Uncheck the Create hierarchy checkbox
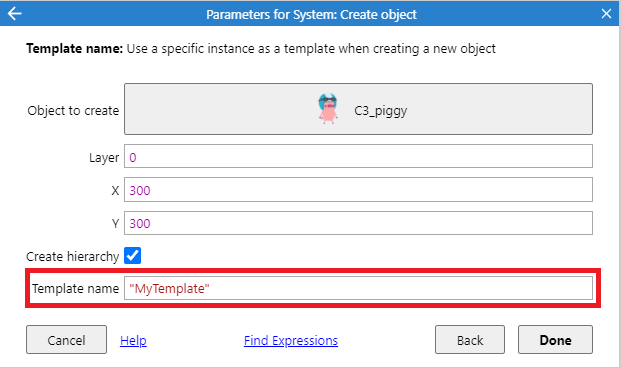 coord(132,256)
